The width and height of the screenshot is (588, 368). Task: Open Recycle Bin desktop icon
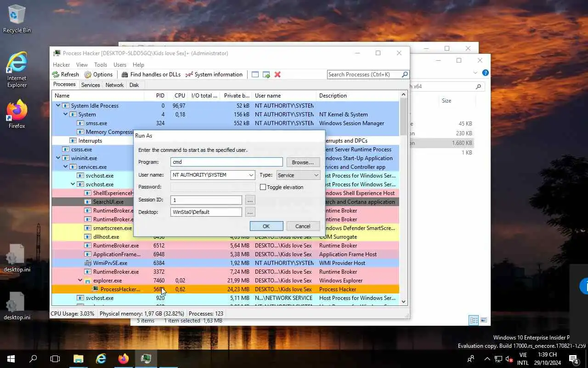17,19
